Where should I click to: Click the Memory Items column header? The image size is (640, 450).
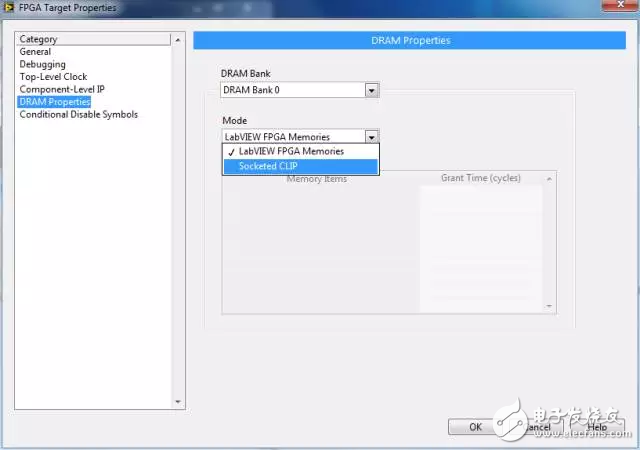point(317,178)
